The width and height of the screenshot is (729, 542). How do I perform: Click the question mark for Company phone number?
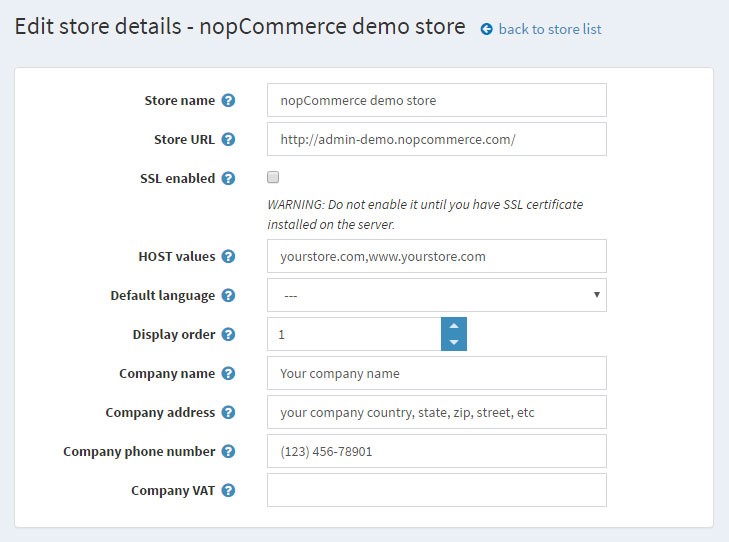pos(228,452)
